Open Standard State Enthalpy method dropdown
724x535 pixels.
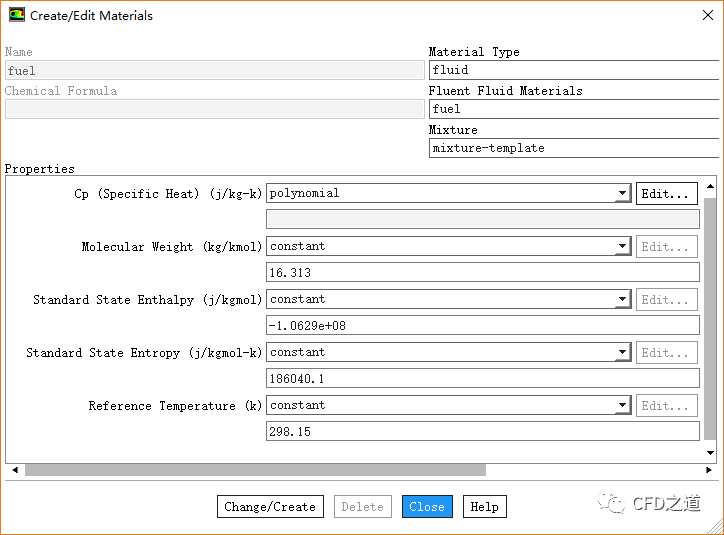click(x=622, y=300)
